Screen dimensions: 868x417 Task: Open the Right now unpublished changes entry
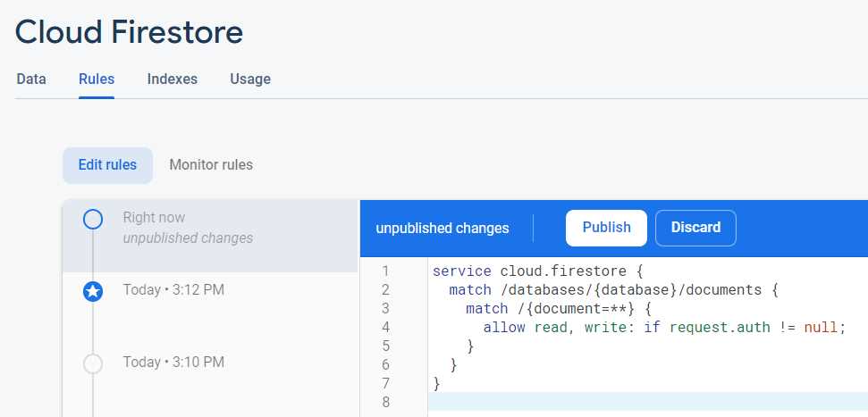coord(210,236)
